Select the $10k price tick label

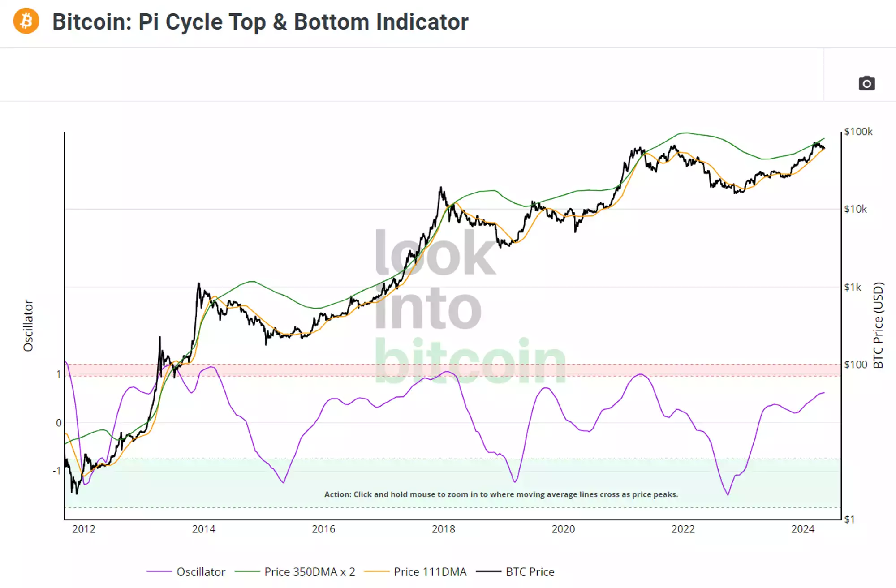[x=855, y=209]
